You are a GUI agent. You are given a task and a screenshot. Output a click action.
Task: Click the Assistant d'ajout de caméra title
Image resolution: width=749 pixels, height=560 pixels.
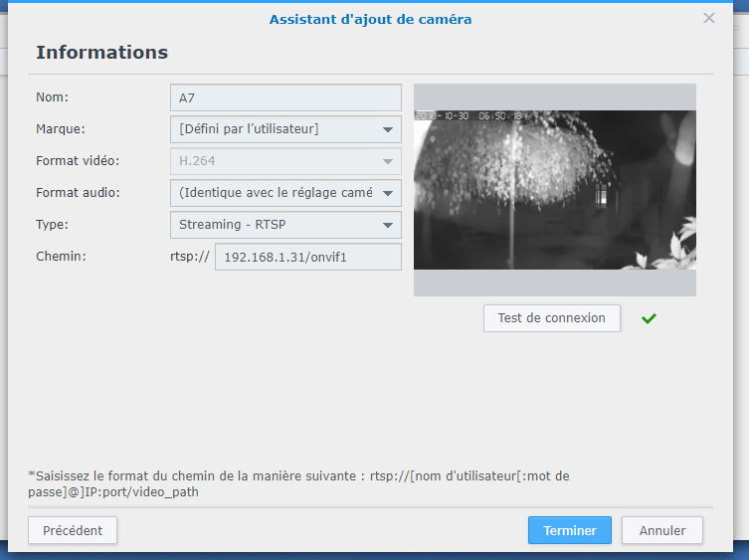(x=370, y=19)
